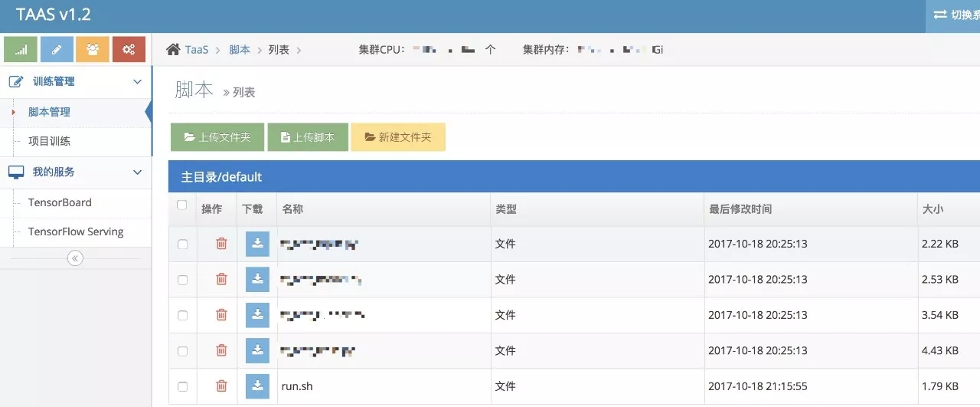Image resolution: width=980 pixels, height=407 pixels.
Task: Download the 2.53 KB file
Action: 257,279
